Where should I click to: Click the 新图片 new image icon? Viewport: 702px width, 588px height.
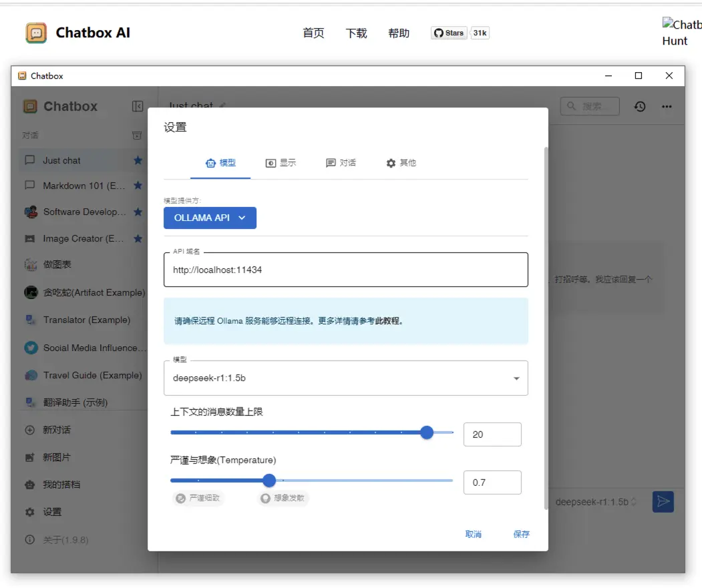click(x=29, y=457)
